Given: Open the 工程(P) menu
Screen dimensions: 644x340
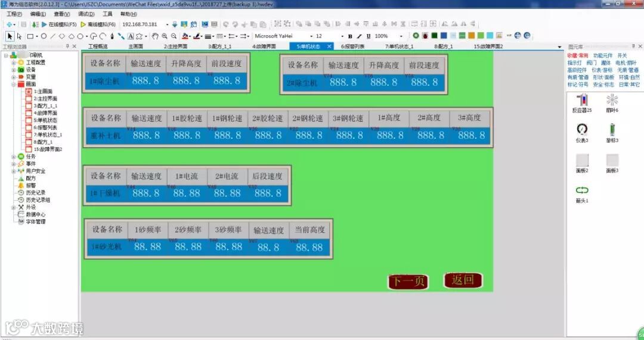Looking at the screenshot, I should tap(14, 14).
